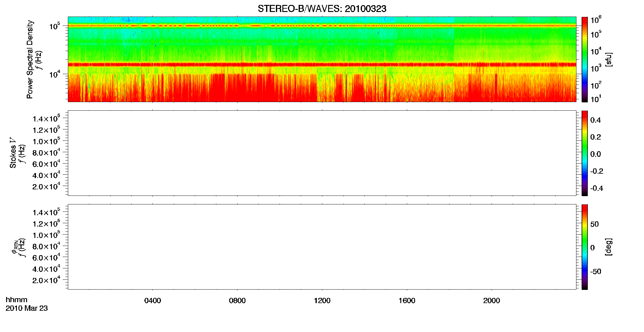The width and height of the screenshot is (644, 332).
Task: Click the [deg] unit label
Action: (609, 247)
